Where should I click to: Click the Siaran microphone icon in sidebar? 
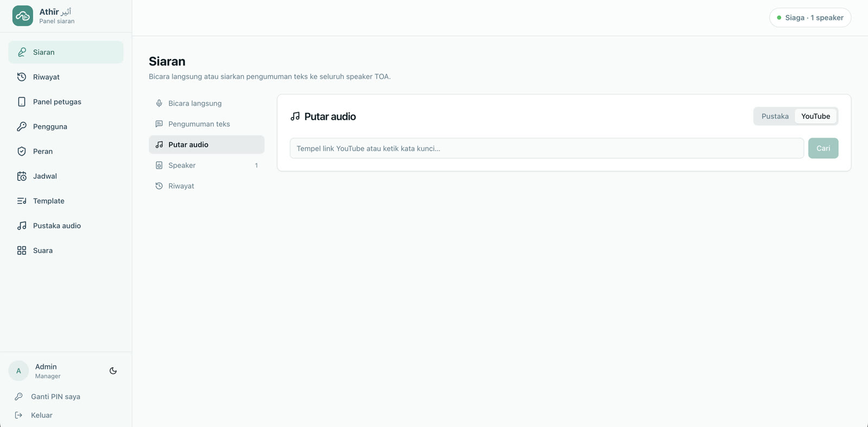[22, 52]
